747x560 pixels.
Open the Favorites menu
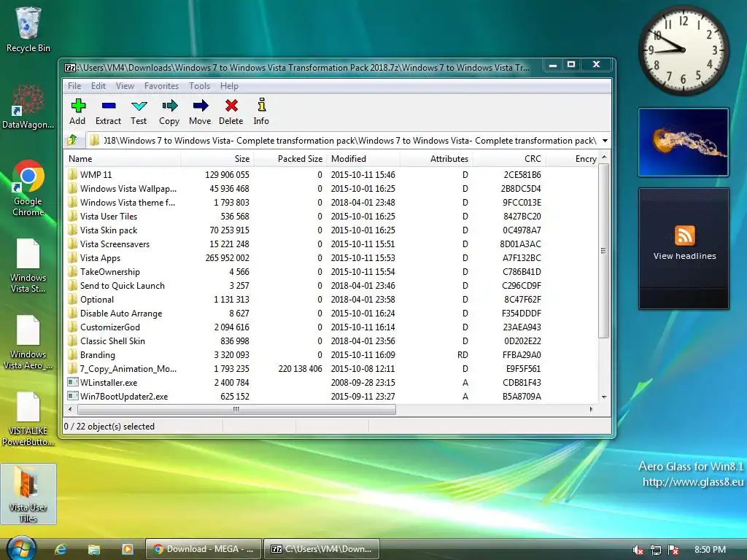coord(161,86)
